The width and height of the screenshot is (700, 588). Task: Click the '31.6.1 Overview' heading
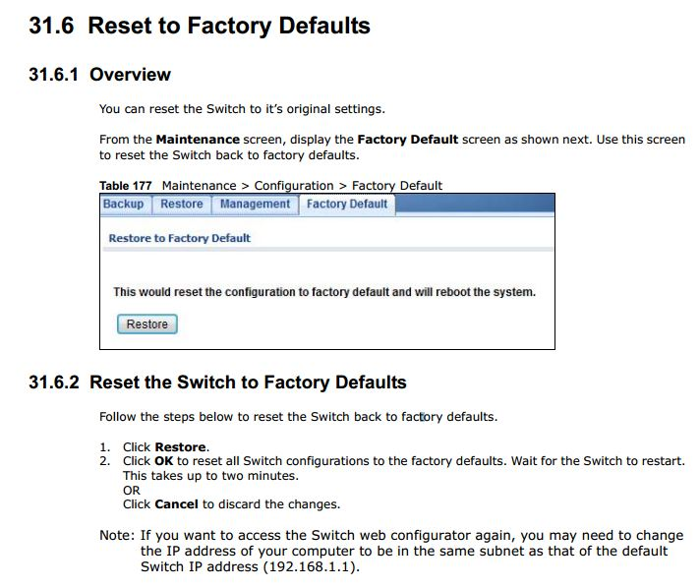(99, 75)
